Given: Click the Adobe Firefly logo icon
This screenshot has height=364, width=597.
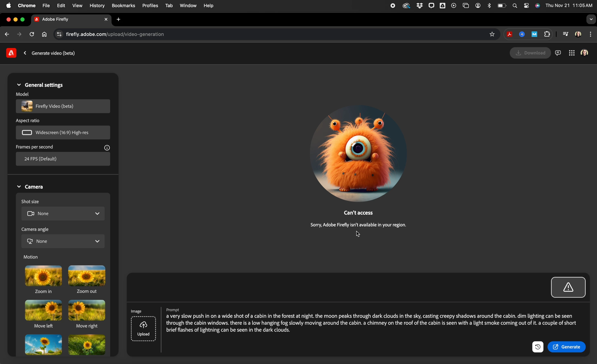Looking at the screenshot, I should click(11, 53).
